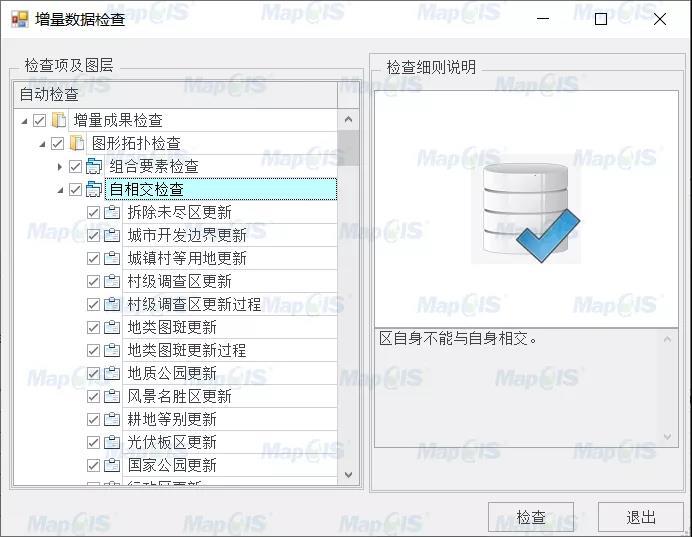The width and height of the screenshot is (692, 537).
Task: Expand the 组合要素检查 node
Action: tap(60, 166)
